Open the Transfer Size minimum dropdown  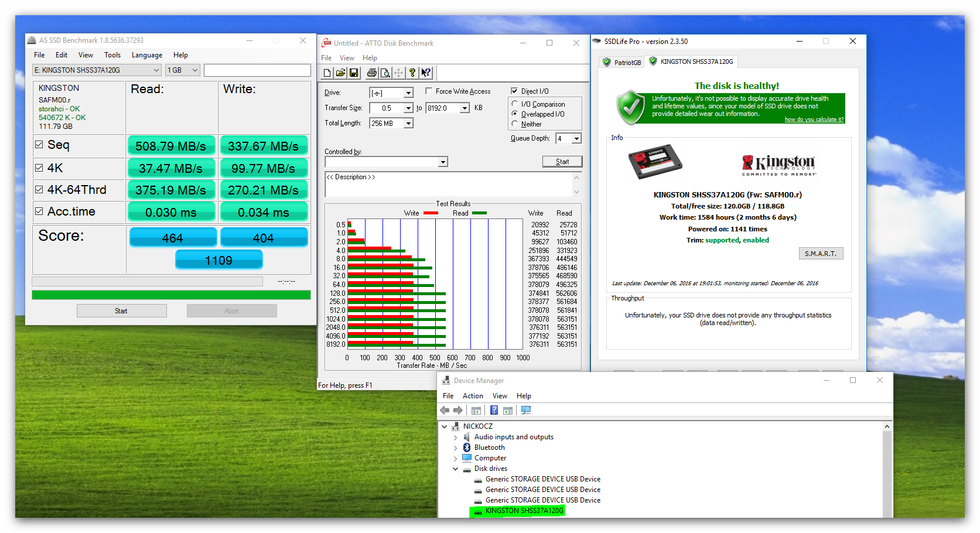pyautogui.click(x=408, y=108)
